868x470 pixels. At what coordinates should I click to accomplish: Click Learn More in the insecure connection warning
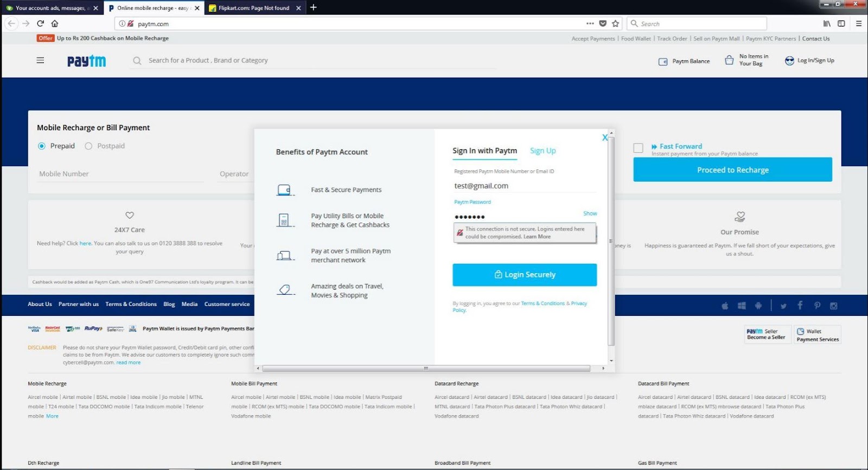[x=537, y=237]
